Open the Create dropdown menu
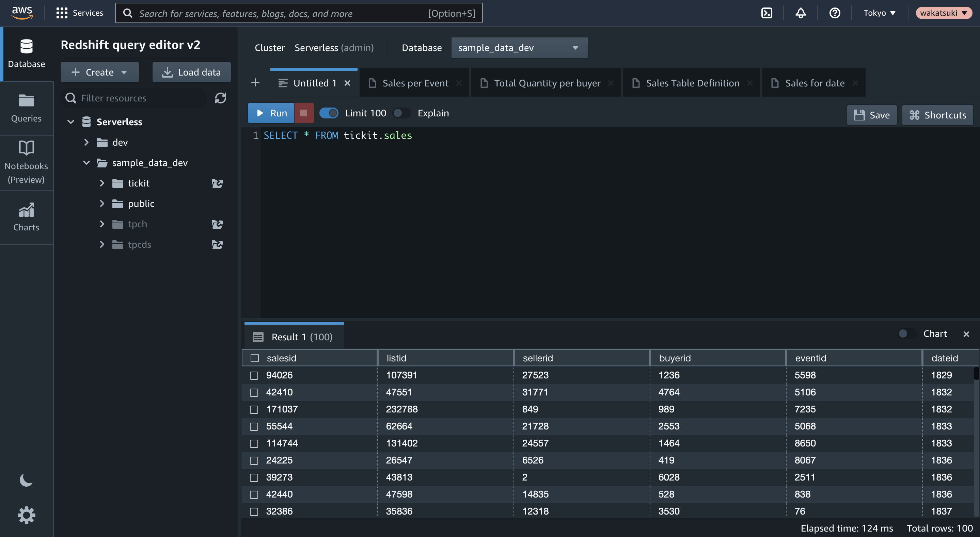This screenshot has height=537, width=980. [99, 72]
